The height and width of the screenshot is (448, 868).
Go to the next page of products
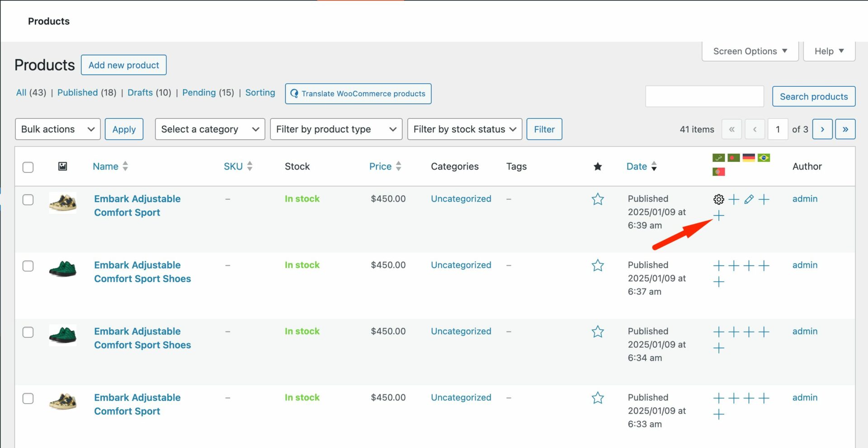(822, 129)
